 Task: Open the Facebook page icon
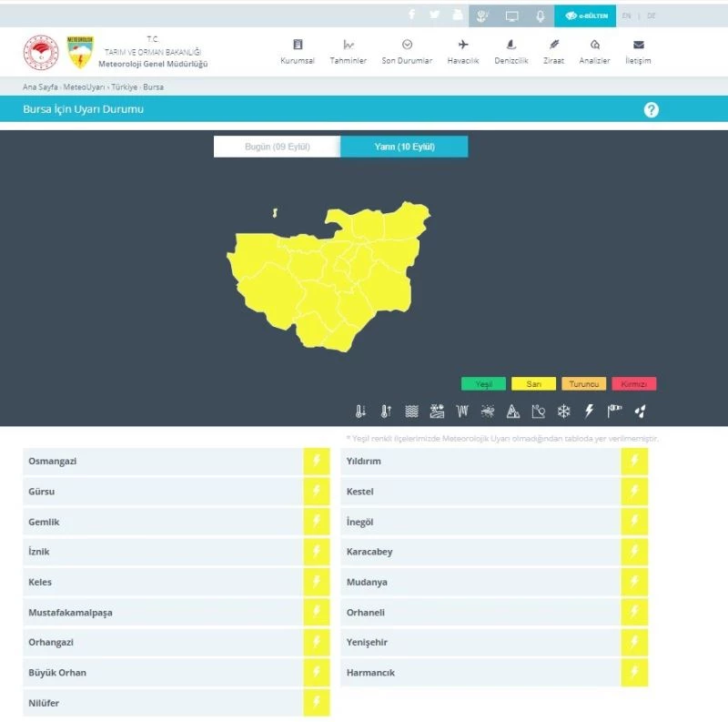[411, 15]
